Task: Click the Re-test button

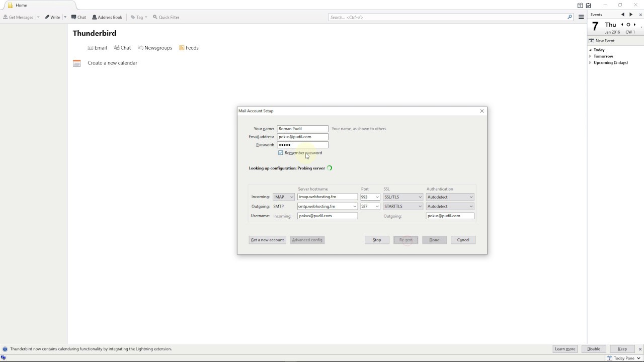Action: pyautogui.click(x=406, y=240)
